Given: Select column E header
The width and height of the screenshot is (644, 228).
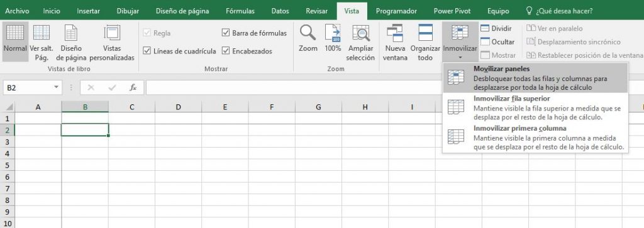Looking at the screenshot, I should tap(225, 107).
